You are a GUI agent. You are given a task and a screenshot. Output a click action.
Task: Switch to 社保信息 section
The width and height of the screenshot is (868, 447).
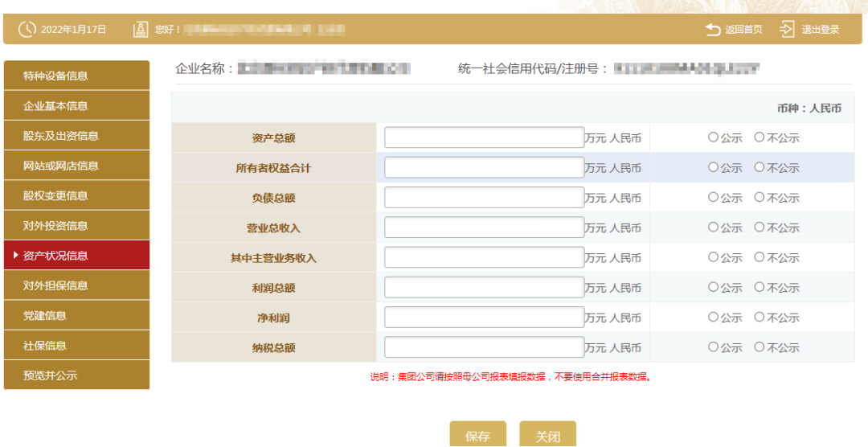[76, 346]
